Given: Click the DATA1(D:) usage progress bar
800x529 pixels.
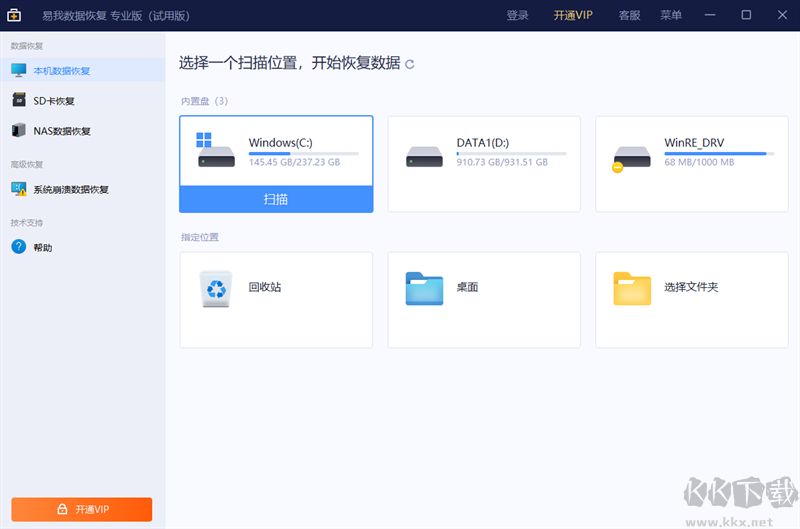Looking at the screenshot, I should (511, 154).
